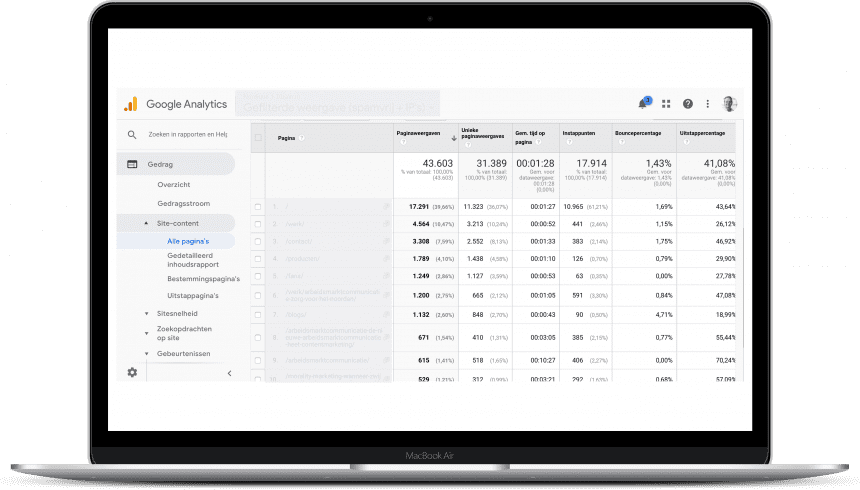This screenshot has width=860, height=490.
Task: Open the help question mark icon
Action: click(687, 104)
